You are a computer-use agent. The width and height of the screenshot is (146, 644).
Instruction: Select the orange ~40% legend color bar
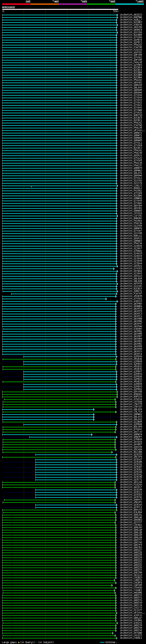click(x=45, y=4)
